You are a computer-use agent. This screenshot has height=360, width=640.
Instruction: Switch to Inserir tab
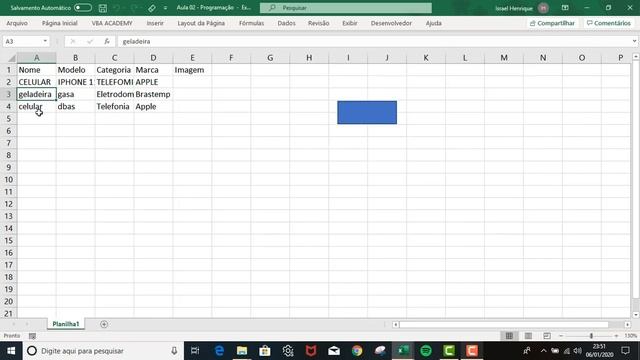click(155, 23)
